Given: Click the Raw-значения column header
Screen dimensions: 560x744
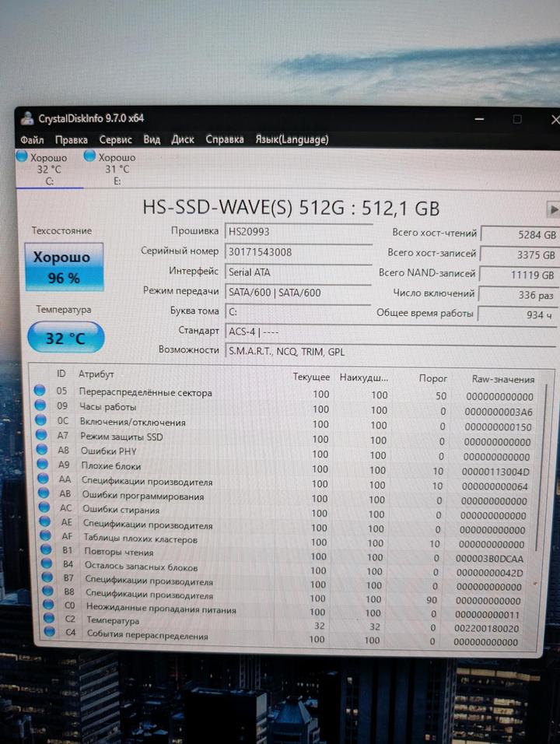Looking at the screenshot, I should [x=503, y=379].
